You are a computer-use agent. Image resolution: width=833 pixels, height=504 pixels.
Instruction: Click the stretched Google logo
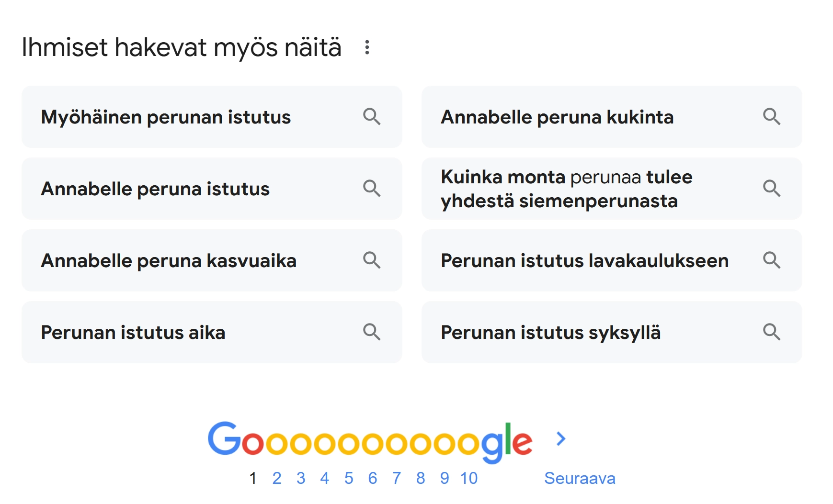[369, 438]
